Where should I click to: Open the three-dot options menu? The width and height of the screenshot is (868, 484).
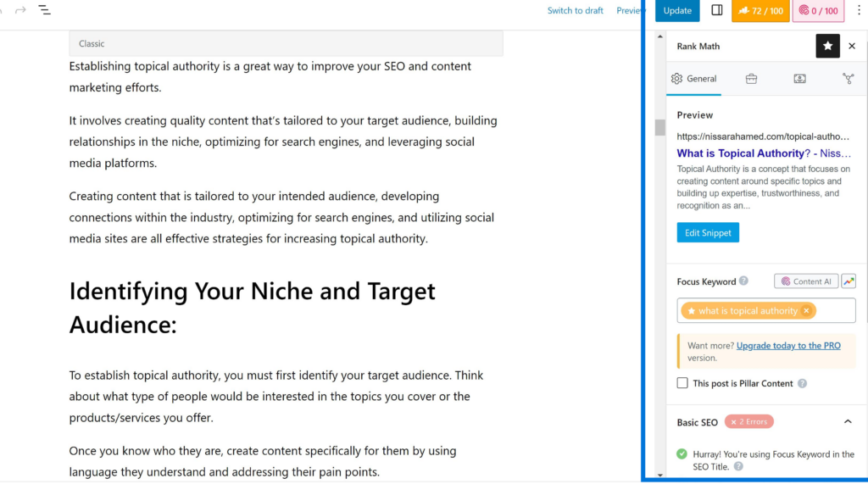pyautogui.click(x=860, y=10)
